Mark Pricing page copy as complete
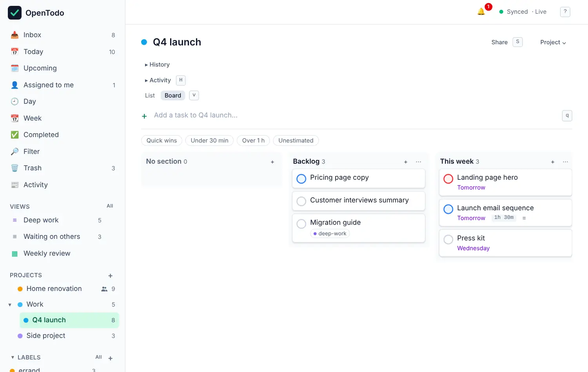 (x=301, y=179)
